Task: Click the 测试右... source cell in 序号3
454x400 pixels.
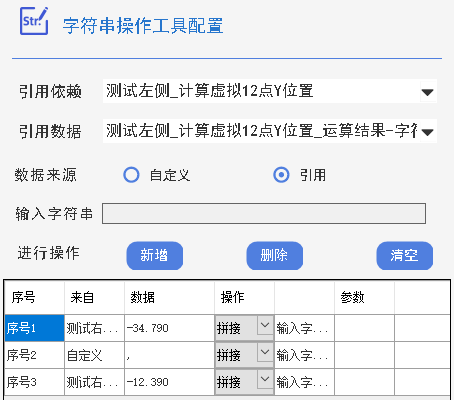Action: click(x=94, y=382)
